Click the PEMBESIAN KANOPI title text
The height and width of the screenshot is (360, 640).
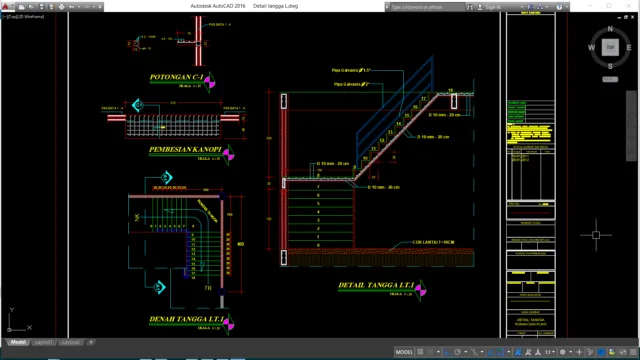tap(185, 149)
